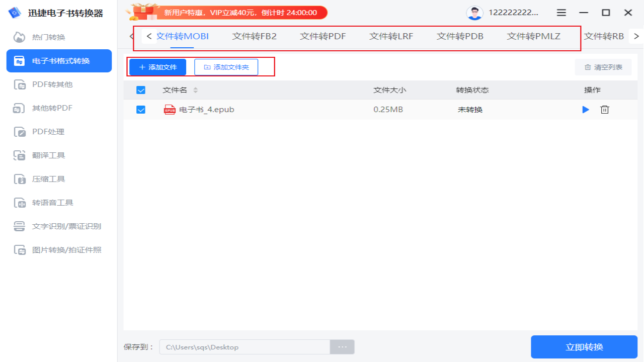This screenshot has width=644, height=362.
Task: Open the hamburger menu at top right
Action: coord(561,13)
